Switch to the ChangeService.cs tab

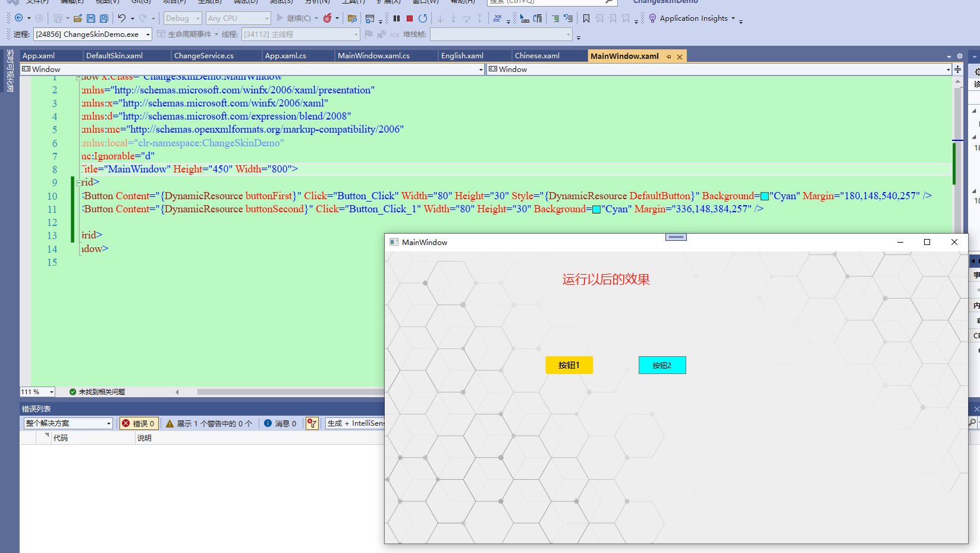[x=203, y=56]
